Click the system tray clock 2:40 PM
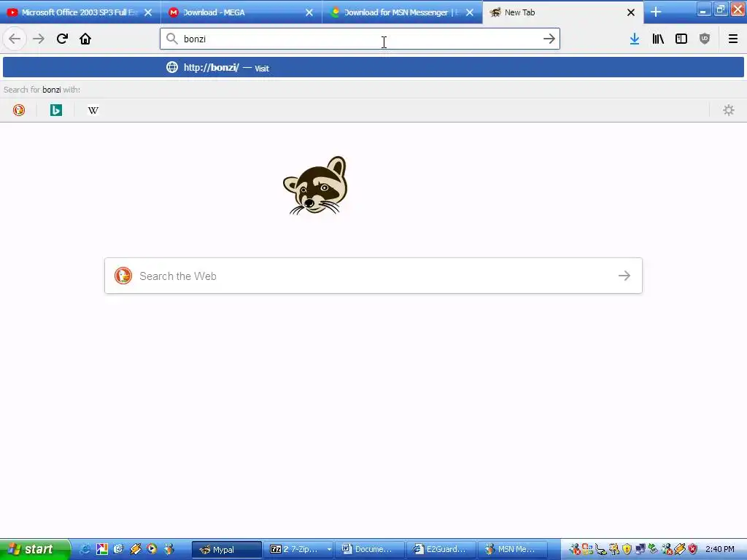The width and height of the screenshot is (747, 560). click(719, 549)
